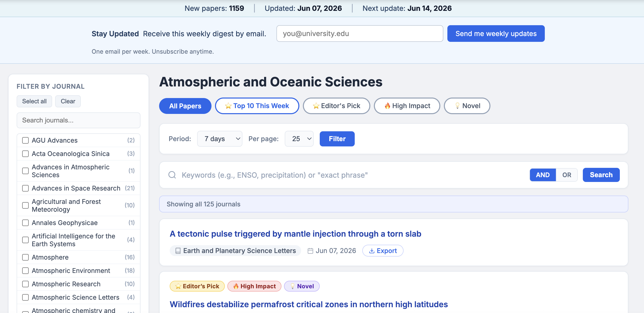The image size is (644, 313).
Task: Check the Annales Geophysicae checkbox
Action: (25, 223)
